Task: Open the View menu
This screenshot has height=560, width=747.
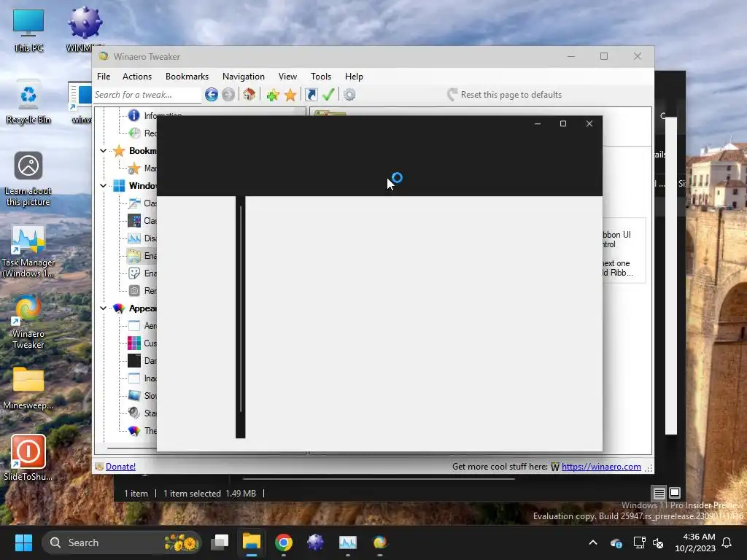Action: [x=287, y=77]
